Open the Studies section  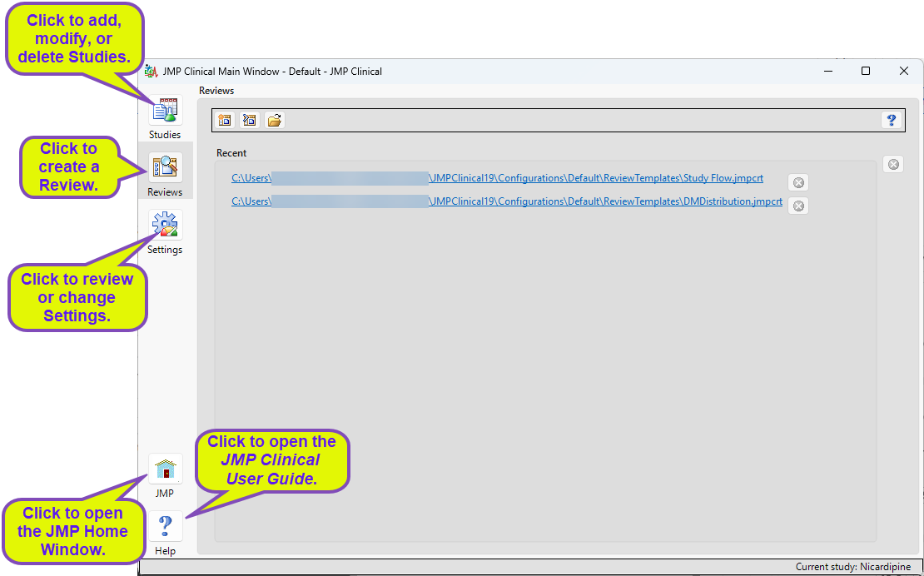165,110
